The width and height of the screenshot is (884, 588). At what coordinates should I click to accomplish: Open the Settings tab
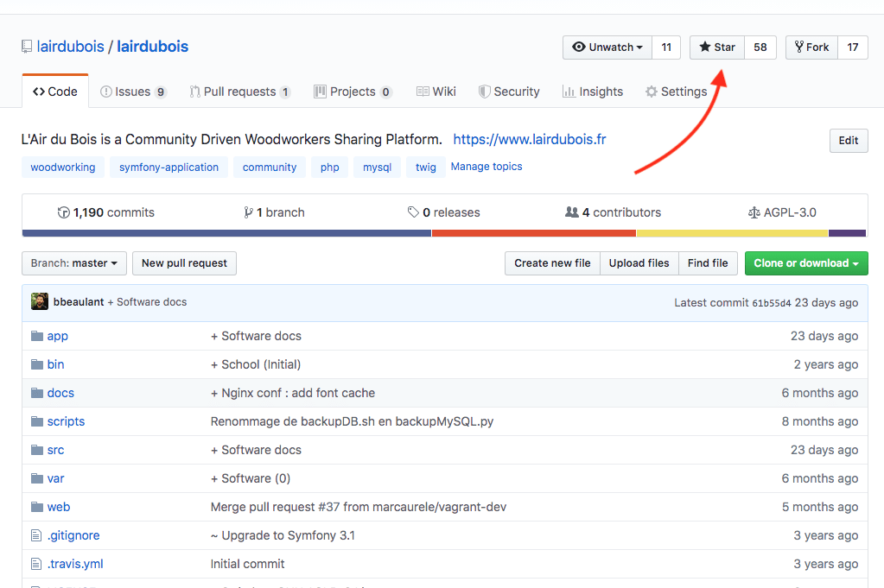[x=676, y=92]
